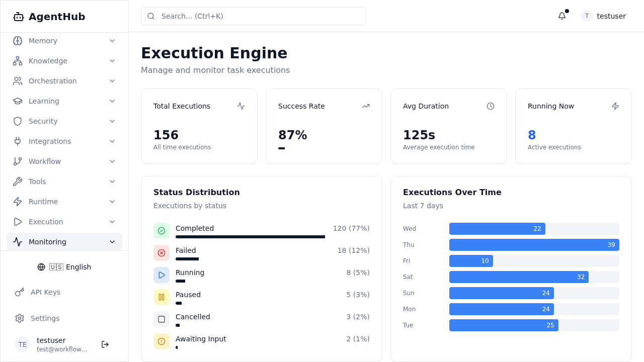Open the Workflow section via its icon
The height and width of the screenshot is (362, 644).
click(x=18, y=161)
